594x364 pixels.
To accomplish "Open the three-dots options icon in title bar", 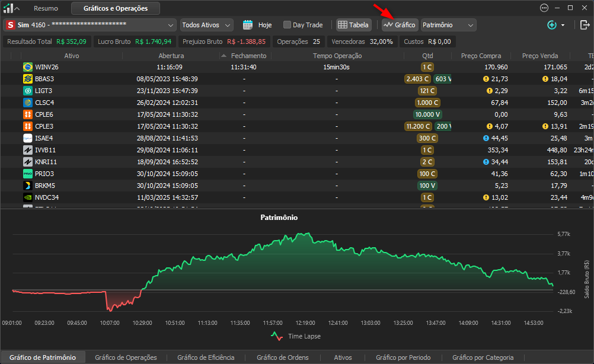I will (x=544, y=8).
